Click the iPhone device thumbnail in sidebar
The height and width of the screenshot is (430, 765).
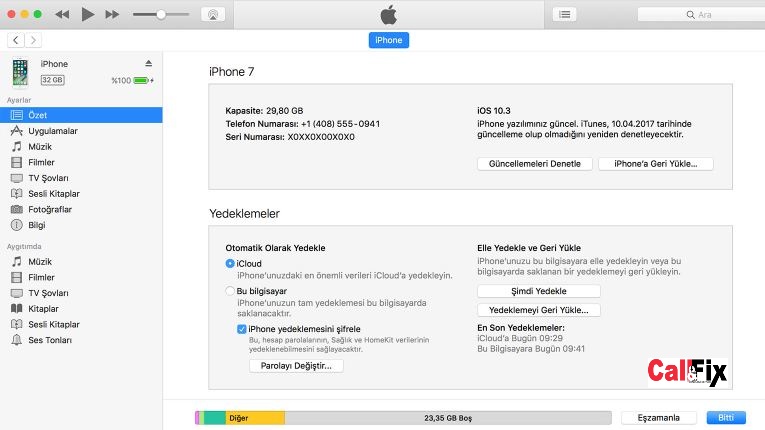(20, 73)
